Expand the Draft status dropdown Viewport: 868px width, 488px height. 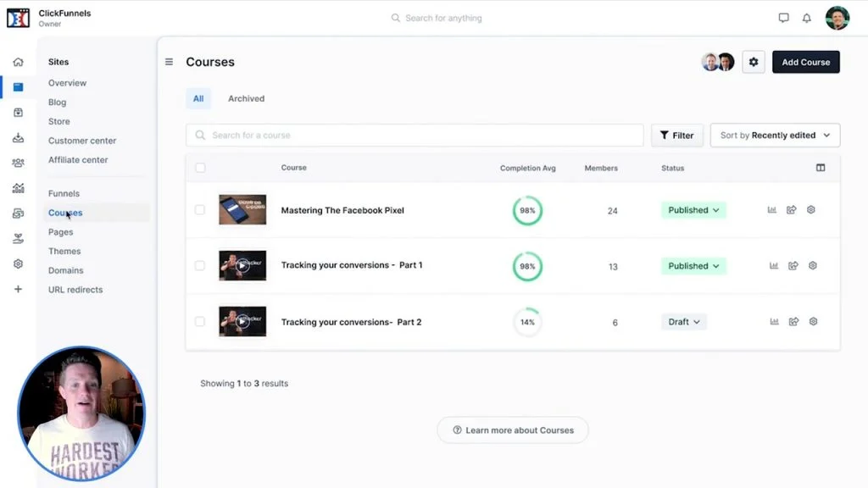coord(683,322)
